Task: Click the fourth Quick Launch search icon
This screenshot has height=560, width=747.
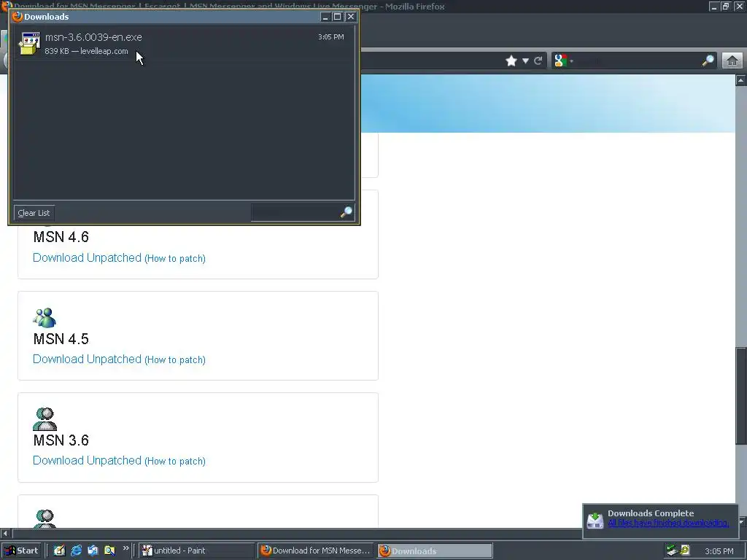Action: point(109,551)
